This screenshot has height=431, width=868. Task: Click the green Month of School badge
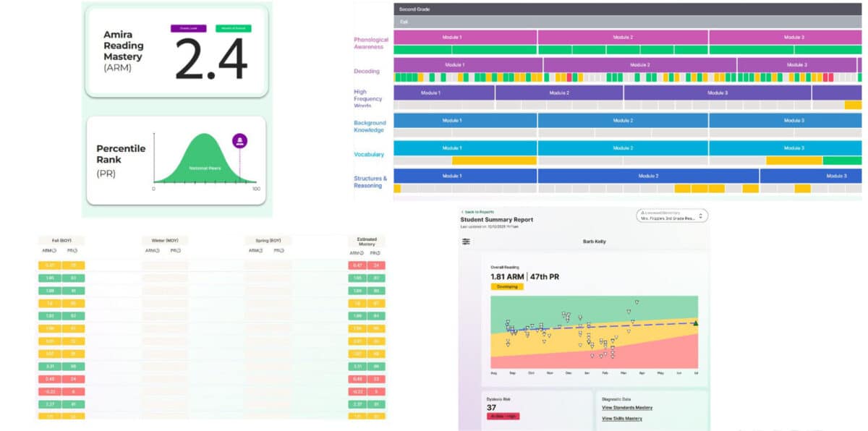click(233, 28)
